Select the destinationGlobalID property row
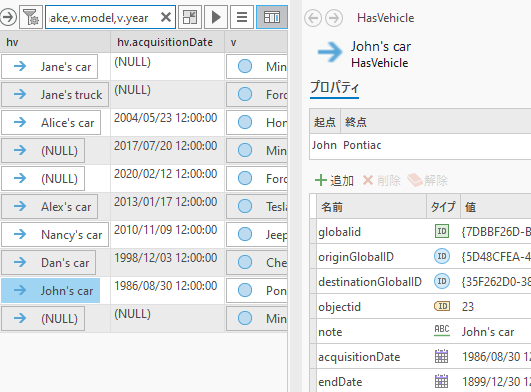This screenshot has width=531, height=392. 420,282
